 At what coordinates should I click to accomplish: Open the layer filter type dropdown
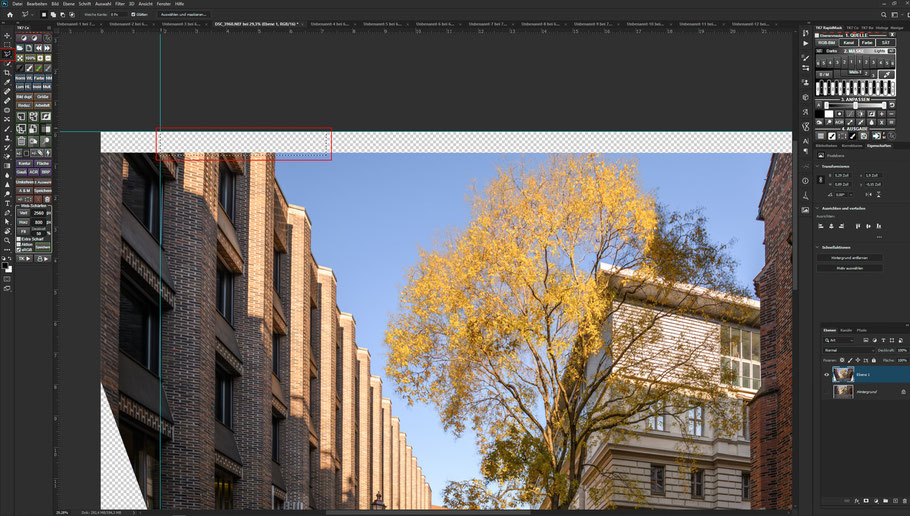[839, 340]
